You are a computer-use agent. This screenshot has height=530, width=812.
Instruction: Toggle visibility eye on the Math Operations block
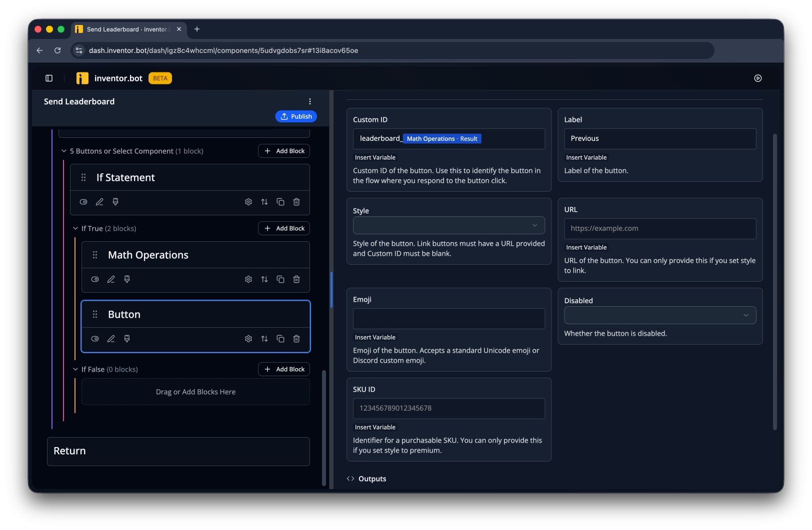95,279
